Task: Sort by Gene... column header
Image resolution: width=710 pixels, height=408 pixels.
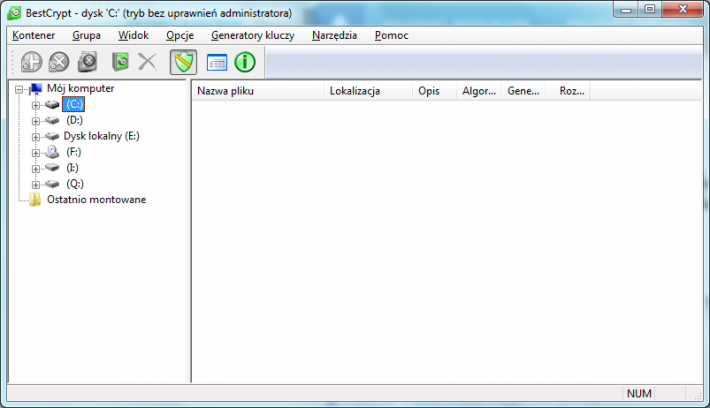Action: 523,91
